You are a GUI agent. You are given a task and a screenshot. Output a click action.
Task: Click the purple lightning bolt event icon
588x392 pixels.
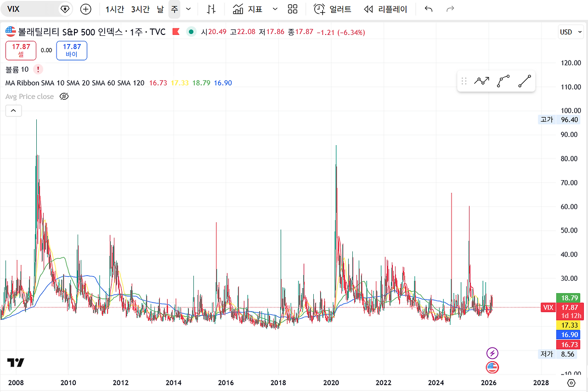(x=492, y=353)
